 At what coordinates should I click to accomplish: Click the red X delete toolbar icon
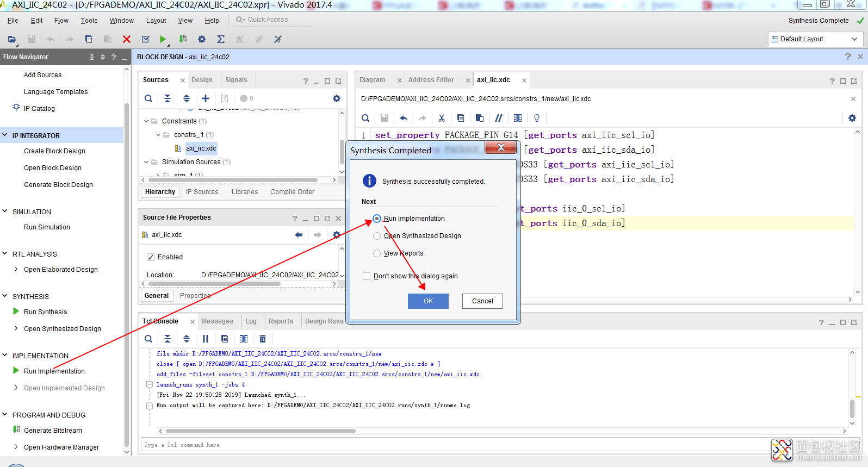pyautogui.click(x=127, y=39)
